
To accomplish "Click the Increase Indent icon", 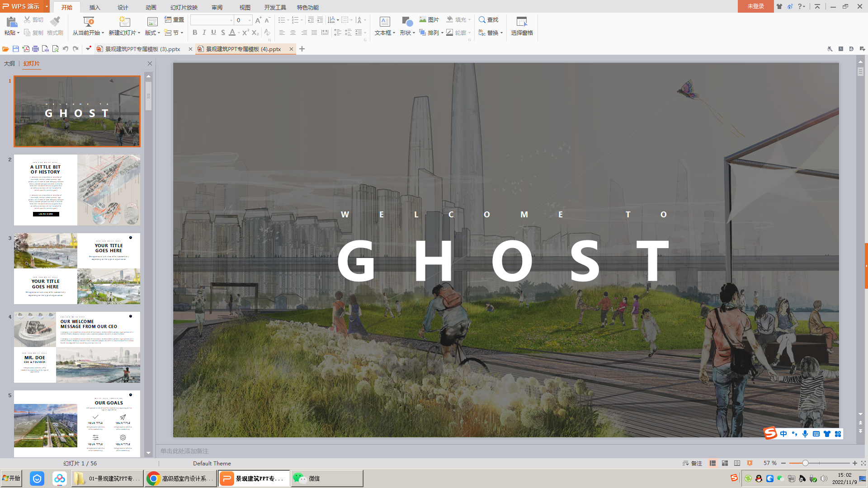I will [x=320, y=20].
